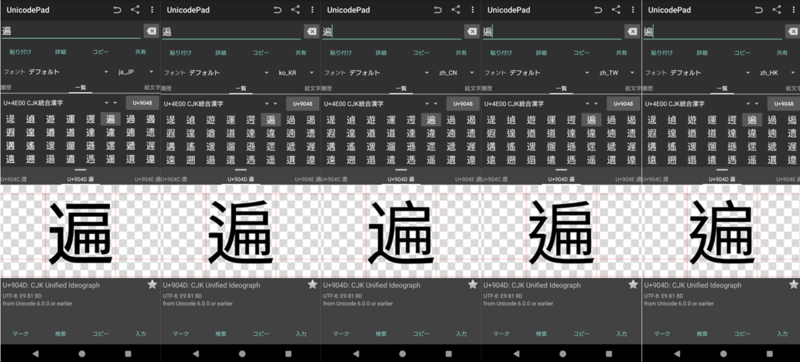
Task: Tap the backspace delete icon in ko_KR screen
Action: coord(311,32)
